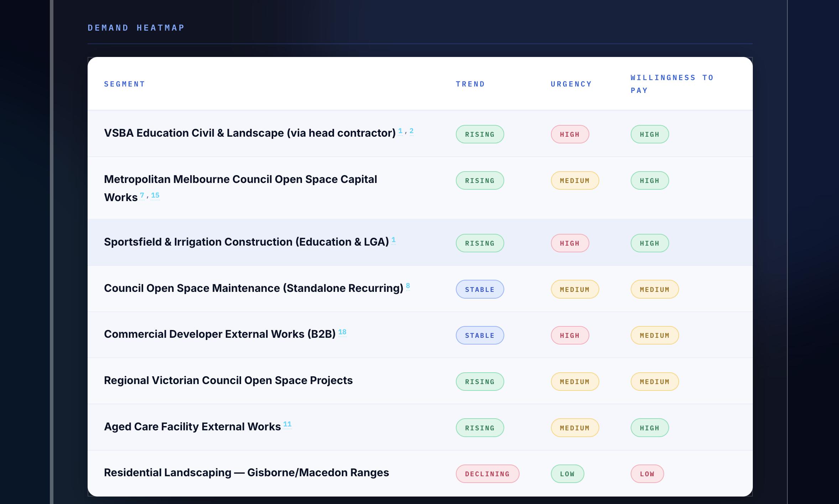Image resolution: width=839 pixels, height=504 pixels.
Task: Click RISING badge in Aged Care row
Action: [x=480, y=428]
